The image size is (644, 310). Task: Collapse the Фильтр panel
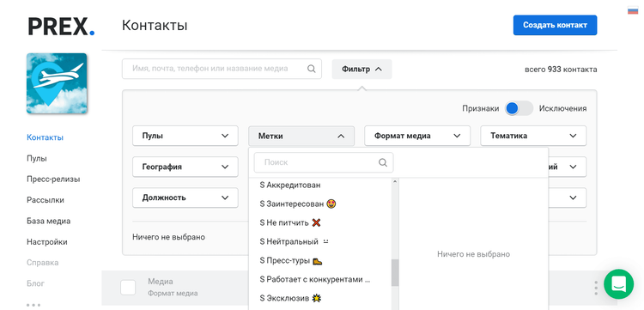pos(361,70)
